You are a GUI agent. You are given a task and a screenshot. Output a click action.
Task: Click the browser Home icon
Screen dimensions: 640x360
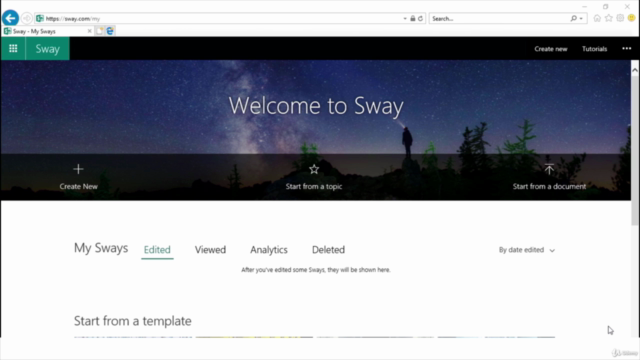pyautogui.click(x=597, y=18)
